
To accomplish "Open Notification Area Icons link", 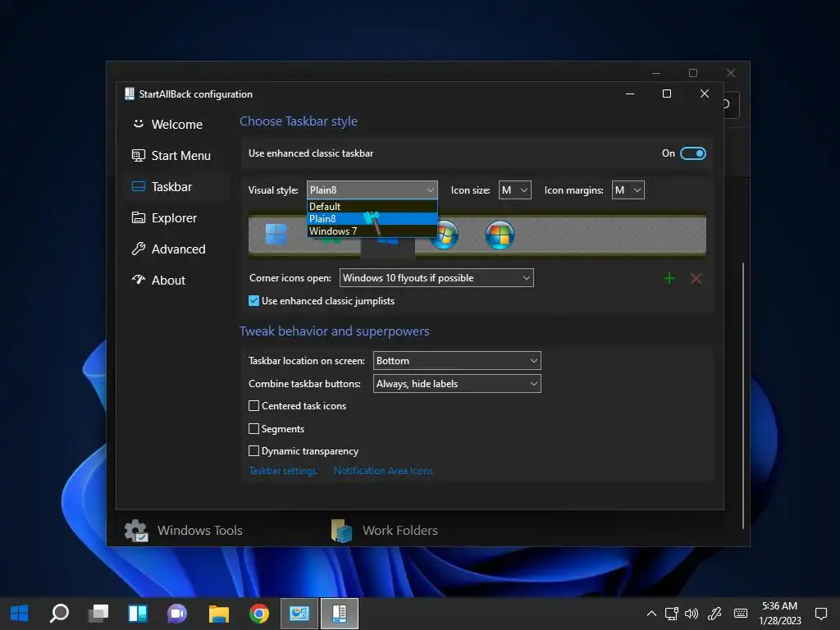I will [383, 471].
